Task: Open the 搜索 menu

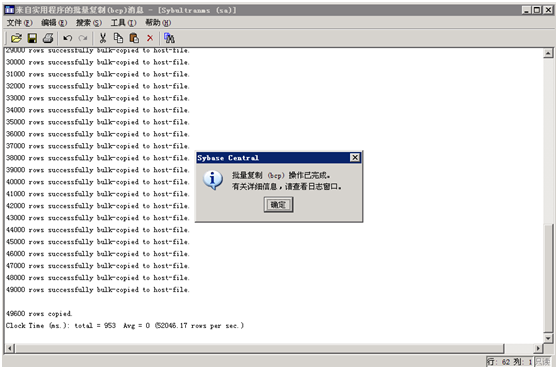Action: pos(89,23)
